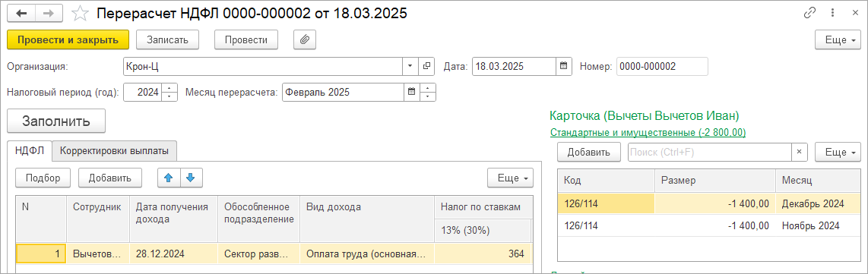Click the Заполнить button
The width and height of the screenshot is (868, 274).
click(56, 121)
